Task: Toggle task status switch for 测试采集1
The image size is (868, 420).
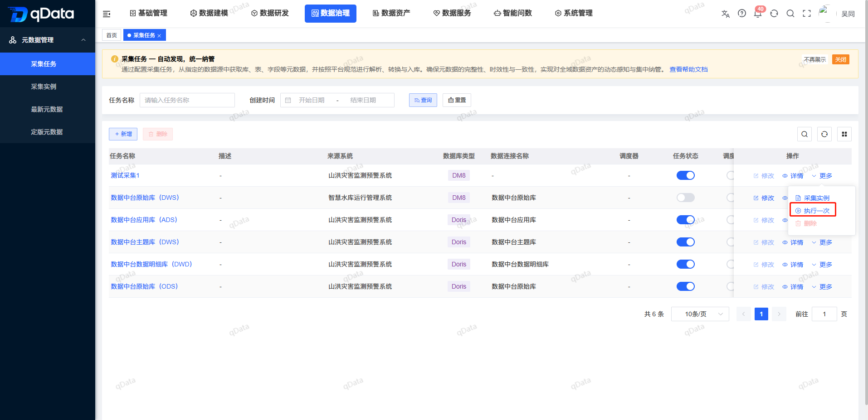Action: click(685, 175)
